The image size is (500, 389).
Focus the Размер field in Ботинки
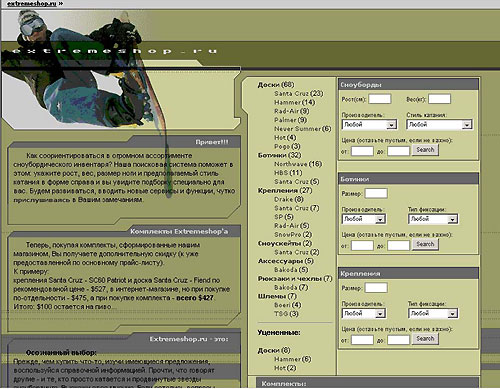click(376, 194)
